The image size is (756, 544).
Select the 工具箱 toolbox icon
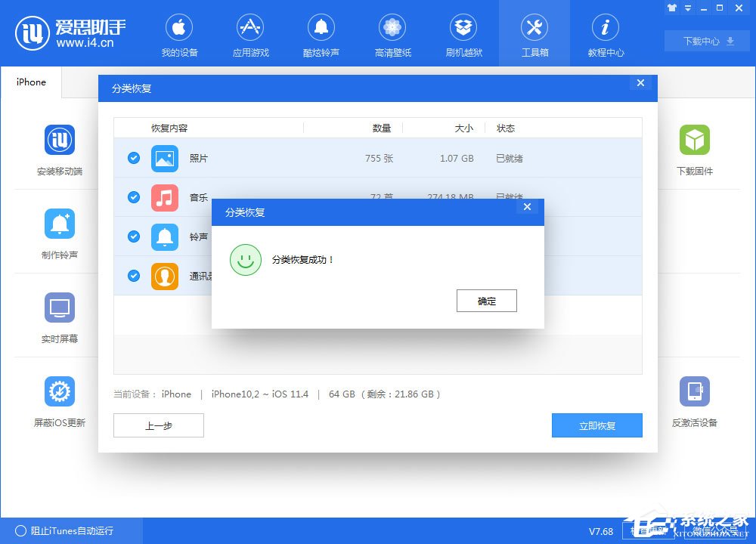click(x=534, y=33)
